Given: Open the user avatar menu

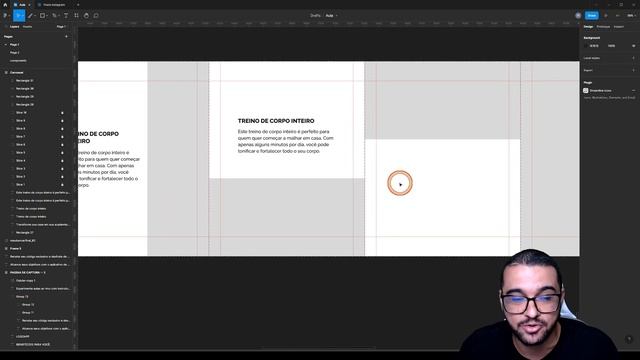Looking at the screenshot, I should pos(578,16).
